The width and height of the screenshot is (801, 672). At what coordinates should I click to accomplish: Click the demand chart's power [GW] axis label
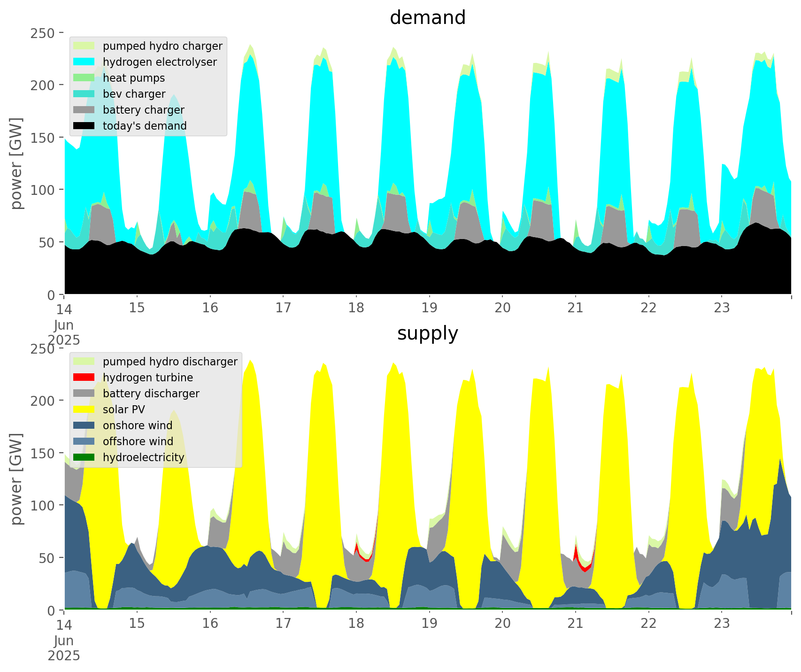tap(16, 163)
